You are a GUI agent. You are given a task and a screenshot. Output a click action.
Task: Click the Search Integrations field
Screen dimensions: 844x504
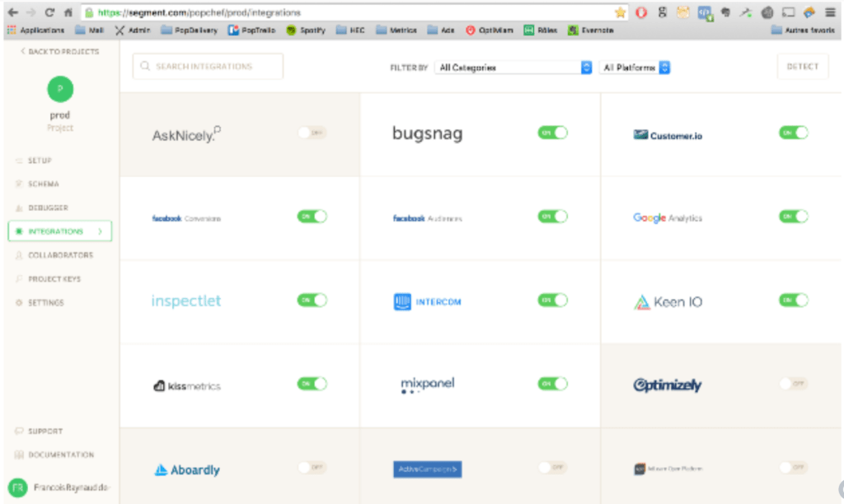[x=208, y=66]
